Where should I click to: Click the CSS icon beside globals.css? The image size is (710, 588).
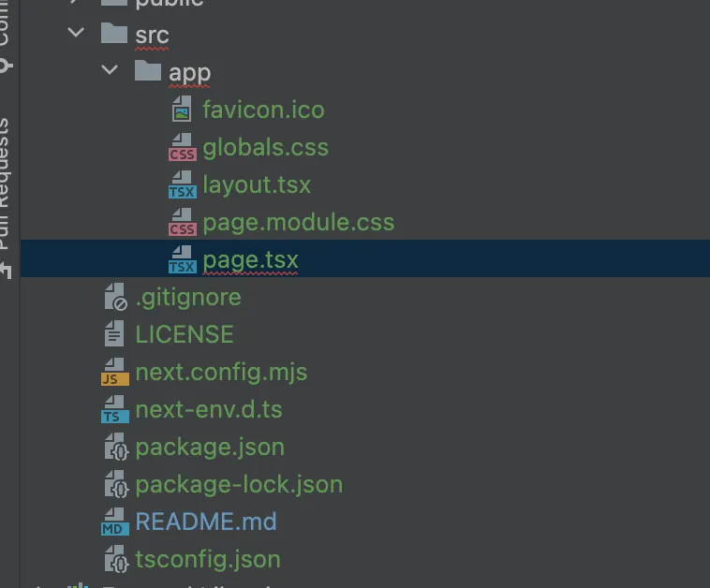[183, 147]
